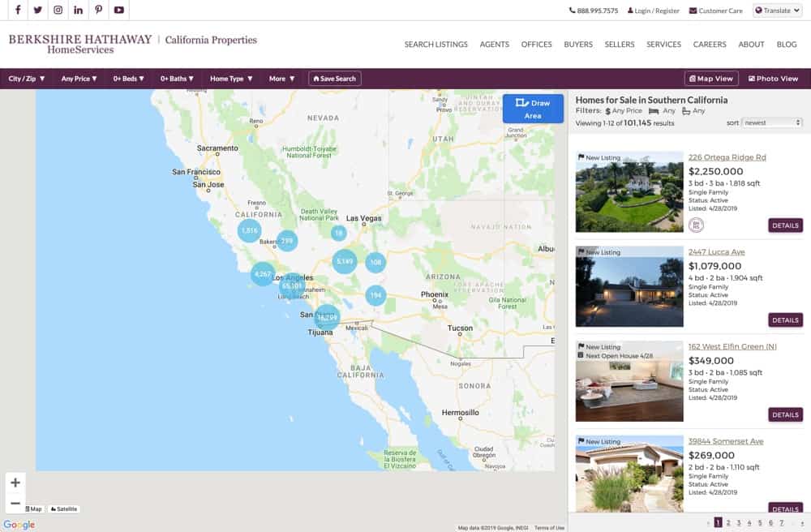Open the SERVICES menu
811x532 pixels.
point(663,45)
